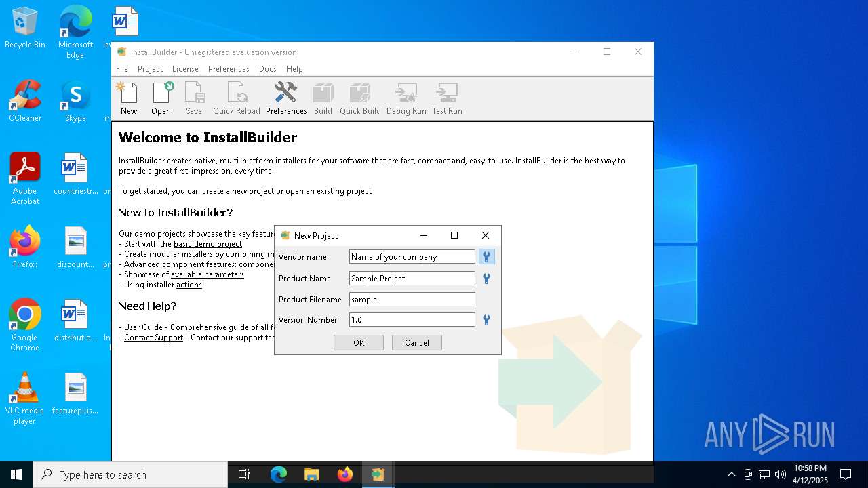Select the countriestr Word document on desktop
Image resolution: width=868 pixels, height=488 pixels.
pos(75,174)
